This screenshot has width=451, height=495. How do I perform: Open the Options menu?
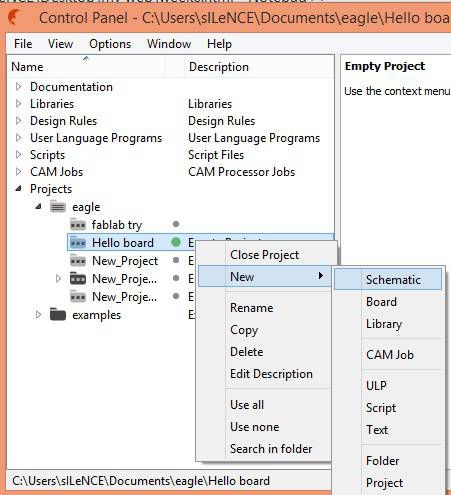(x=110, y=44)
